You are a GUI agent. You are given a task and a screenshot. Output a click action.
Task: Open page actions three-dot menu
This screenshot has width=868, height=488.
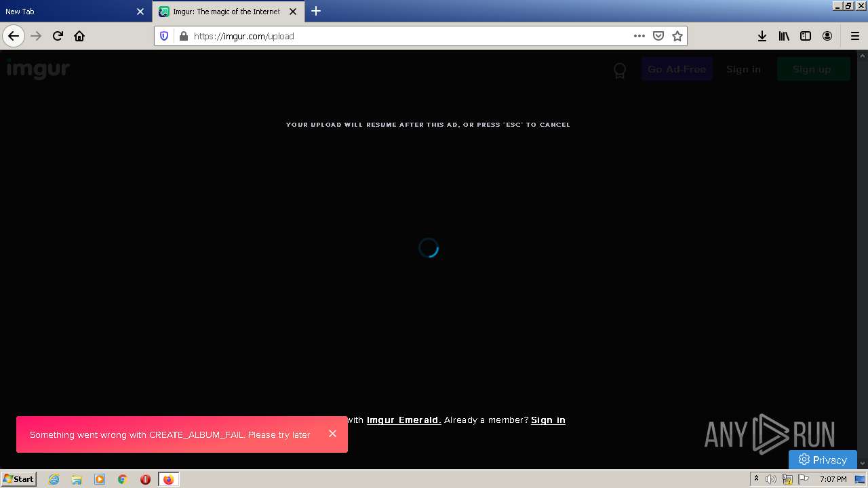[x=639, y=36]
